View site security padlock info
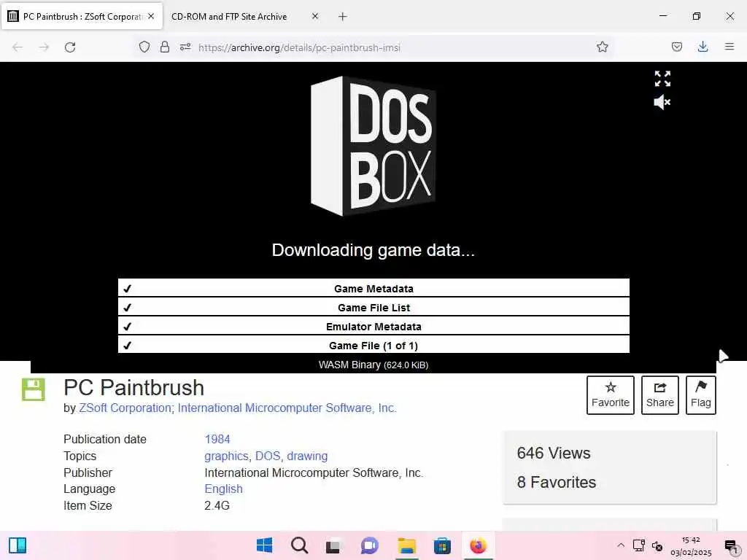Screen dimensions: 747x560 tap(165, 47)
